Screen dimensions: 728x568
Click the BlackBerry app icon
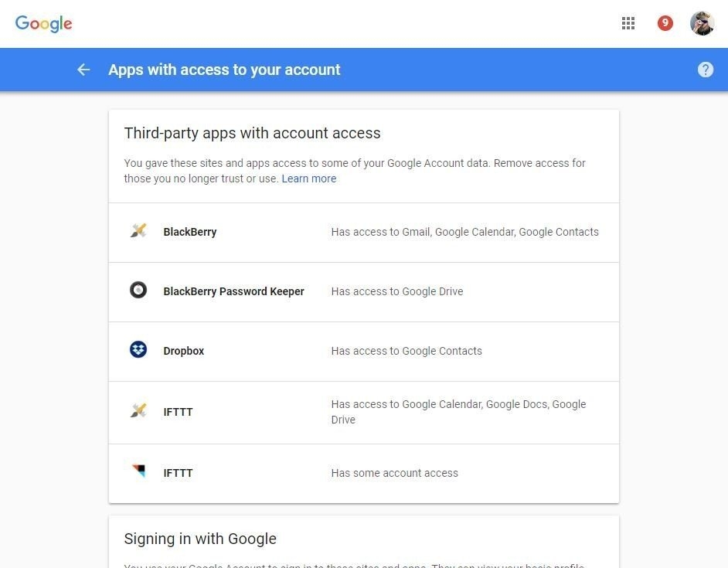[138, 231]
